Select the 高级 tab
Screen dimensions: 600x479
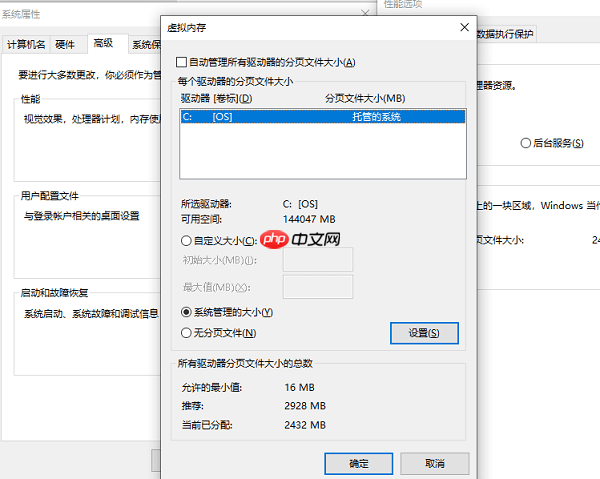pyautogui.click(x=103, y=43)
